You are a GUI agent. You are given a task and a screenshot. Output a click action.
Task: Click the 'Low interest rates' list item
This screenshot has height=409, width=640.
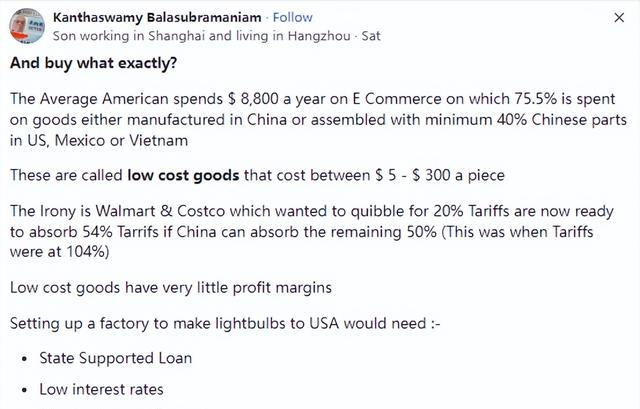click(x=101, y=389)
